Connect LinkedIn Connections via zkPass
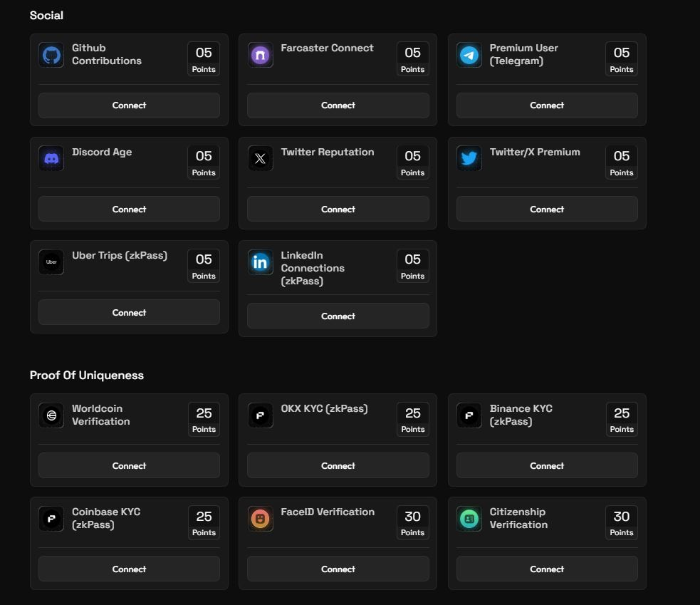Image resolution: width=700 pixels, height=605 pixels. [x=338, y=316]
